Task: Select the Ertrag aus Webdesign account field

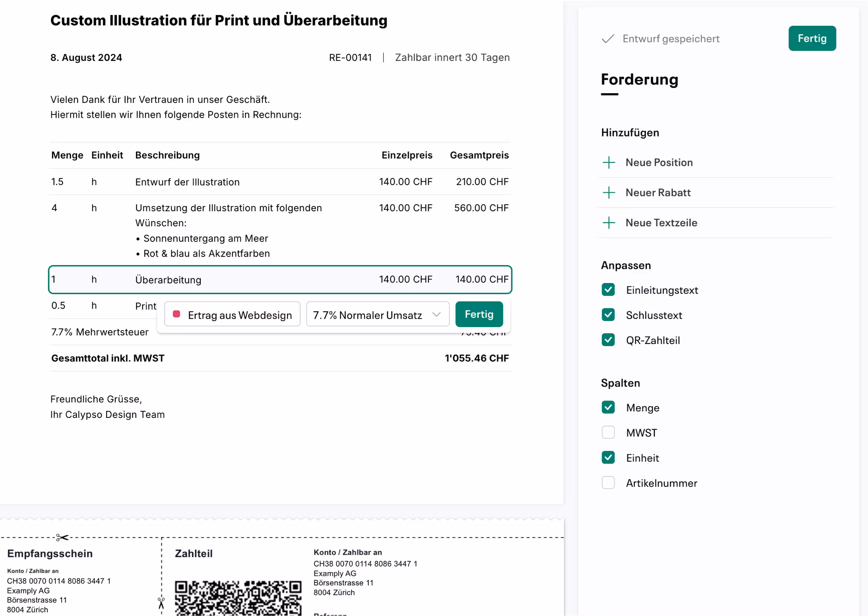Action: (x=232, y=315)
